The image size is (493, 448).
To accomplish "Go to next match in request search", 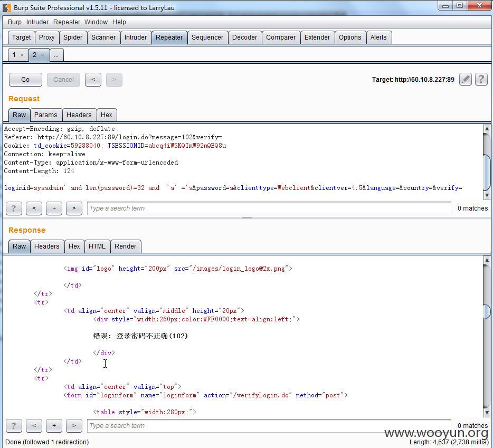I will (x=74, y=208).
